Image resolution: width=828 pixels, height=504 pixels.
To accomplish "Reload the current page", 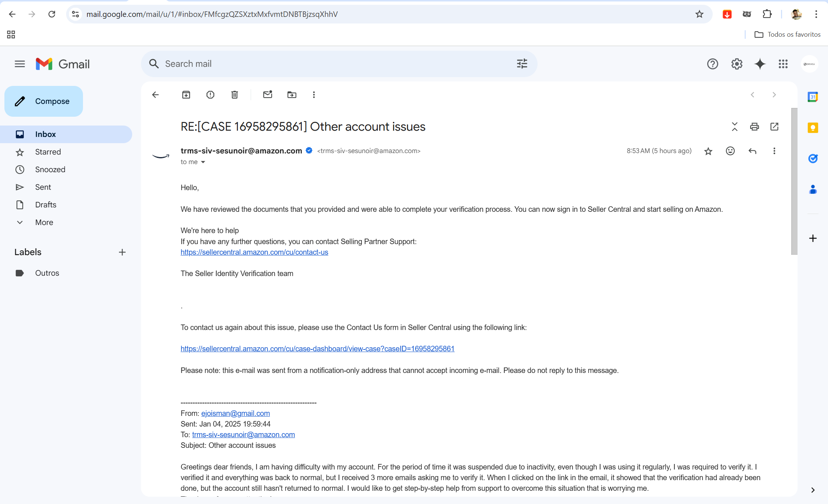I will (x=52, y=14).
